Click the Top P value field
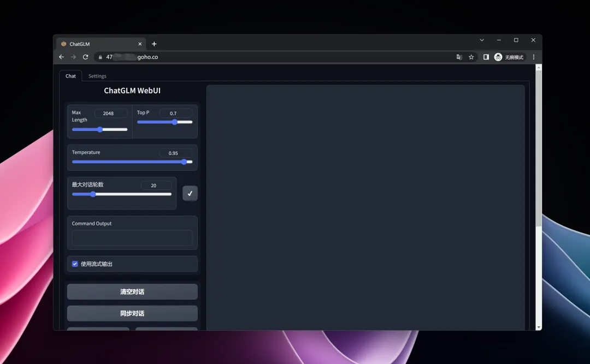Viewport: 590px width, 364px height. point(176,113)
